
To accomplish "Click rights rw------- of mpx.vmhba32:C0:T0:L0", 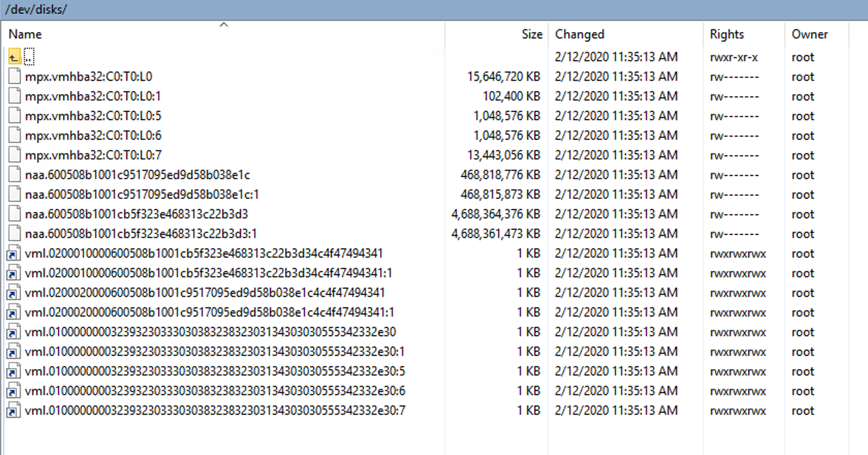I will 734,77.
